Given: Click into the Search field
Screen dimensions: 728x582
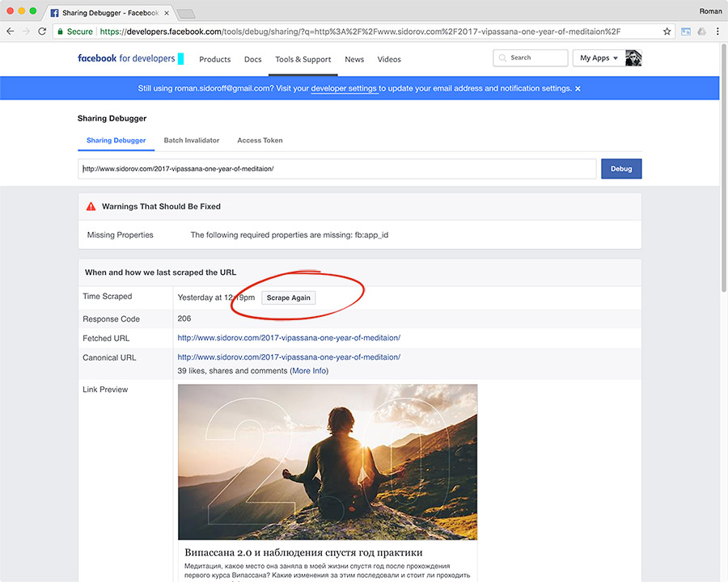Looking at the screenshot, I should click(530, 58).
